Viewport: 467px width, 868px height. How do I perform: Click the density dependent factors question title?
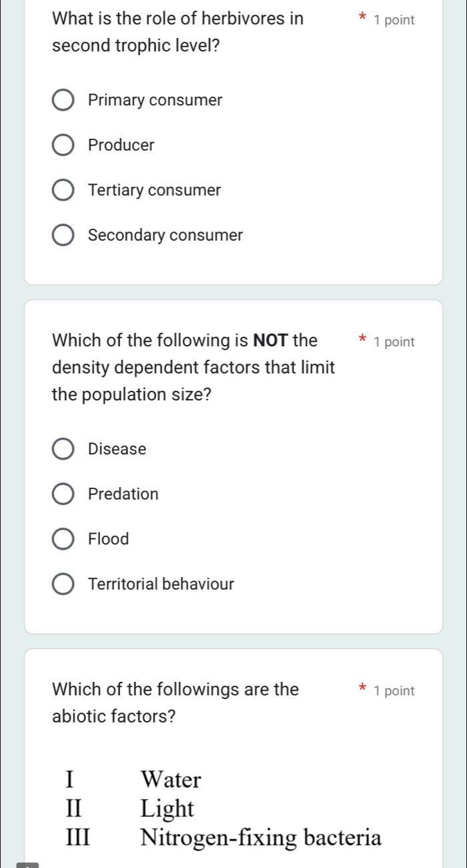click(193, 367)
